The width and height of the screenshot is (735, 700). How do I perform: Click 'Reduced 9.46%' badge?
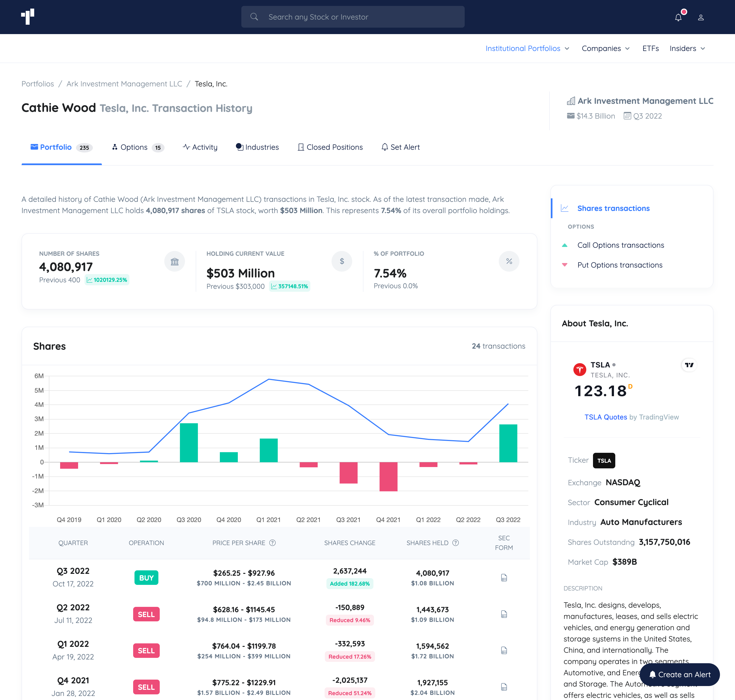350,621
